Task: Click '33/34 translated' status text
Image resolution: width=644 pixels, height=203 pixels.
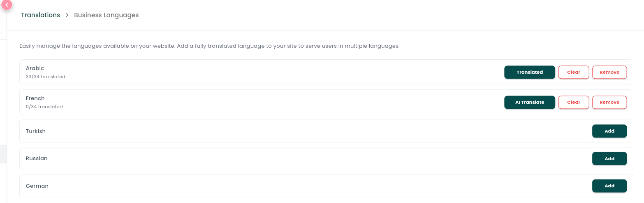Action: click(x=46, y=77)
